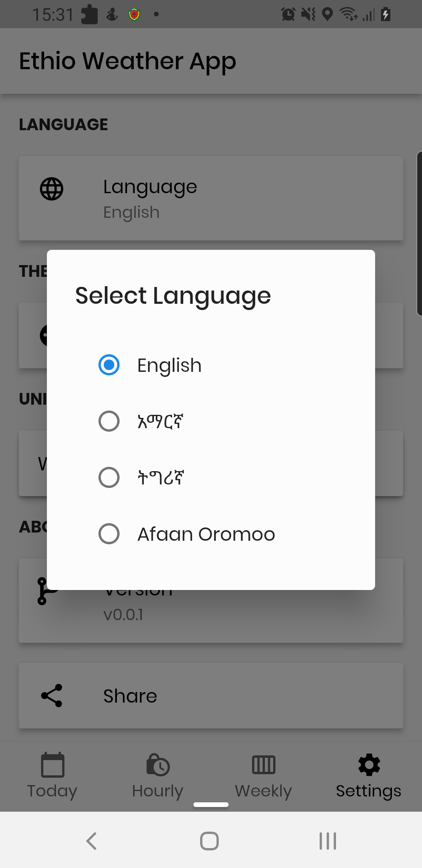422x868 pixels.
Task: Click the Share row label
Action: [130, 696]
